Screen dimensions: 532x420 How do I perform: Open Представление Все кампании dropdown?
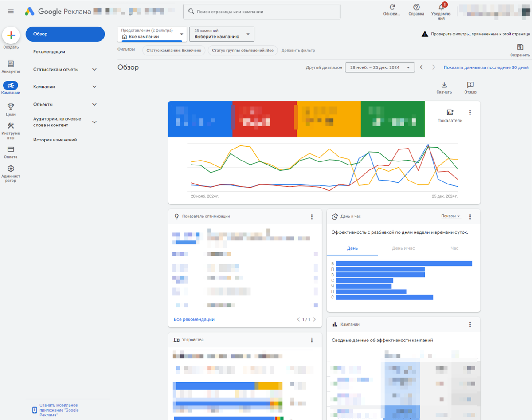152,34
